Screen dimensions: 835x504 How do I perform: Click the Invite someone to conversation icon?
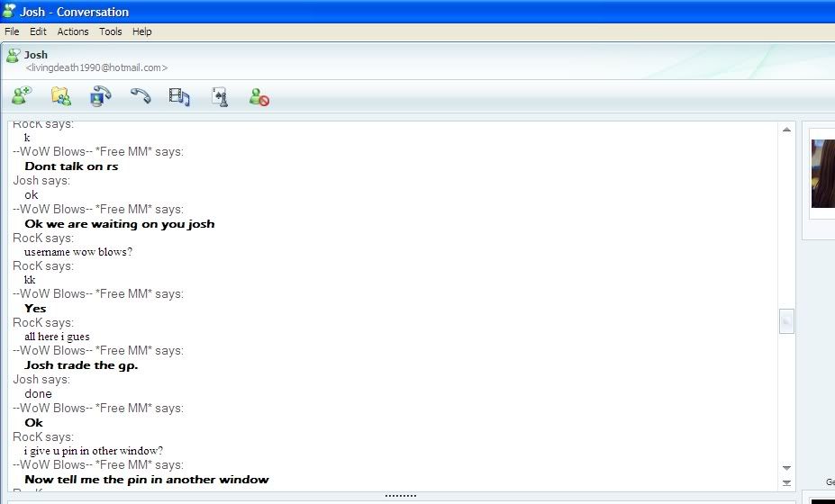click(22, 95)
